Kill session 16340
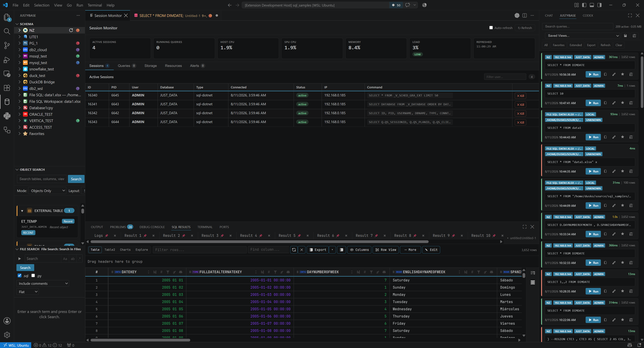 (x=521, y=96)
